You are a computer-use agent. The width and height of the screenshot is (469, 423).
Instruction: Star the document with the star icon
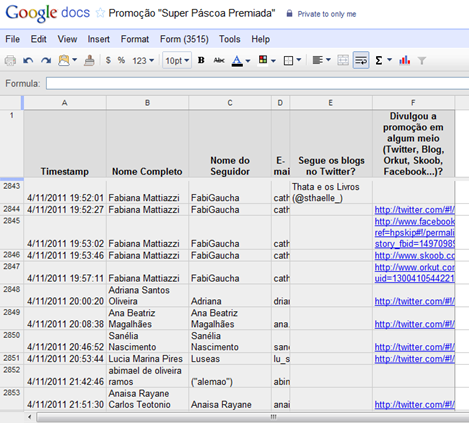coord(100,13)
